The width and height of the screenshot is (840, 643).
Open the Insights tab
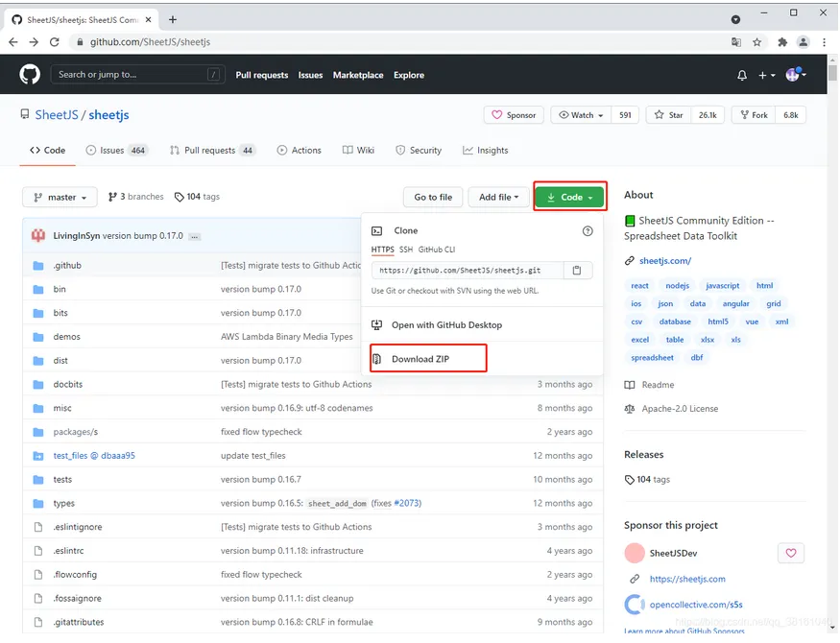click(x=486, y=151)
